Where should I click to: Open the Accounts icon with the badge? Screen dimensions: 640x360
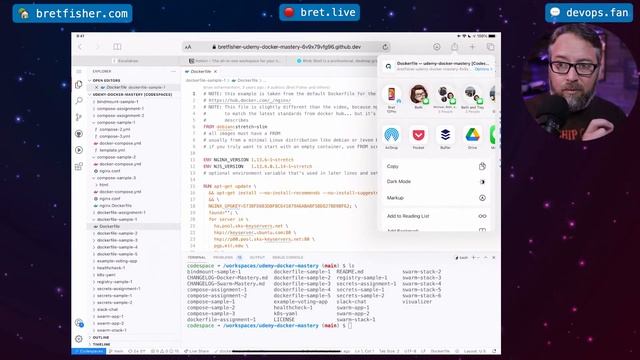pyautogui.click(x=79, y=323)
